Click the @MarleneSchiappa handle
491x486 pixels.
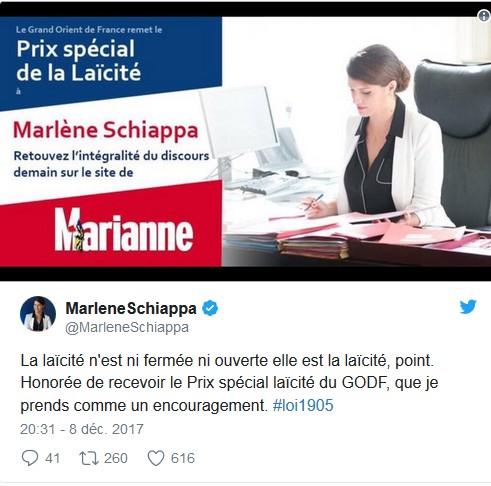pos(127,327)
